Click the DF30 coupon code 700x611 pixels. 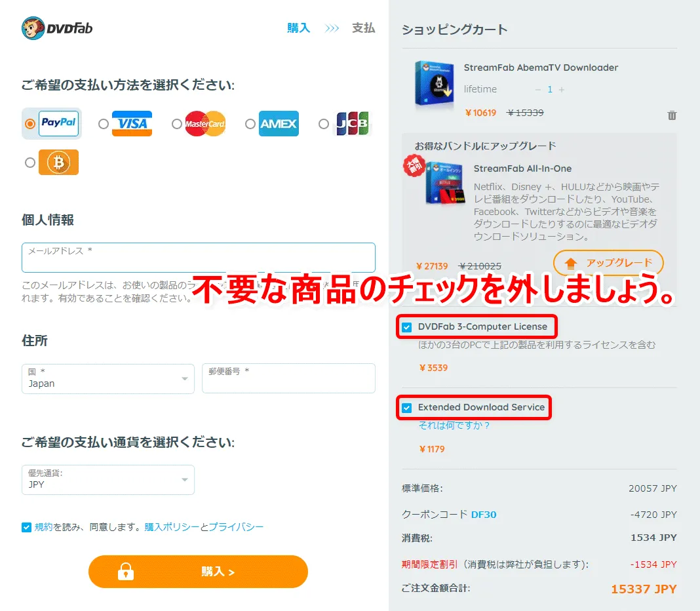(x=484, y=515)
